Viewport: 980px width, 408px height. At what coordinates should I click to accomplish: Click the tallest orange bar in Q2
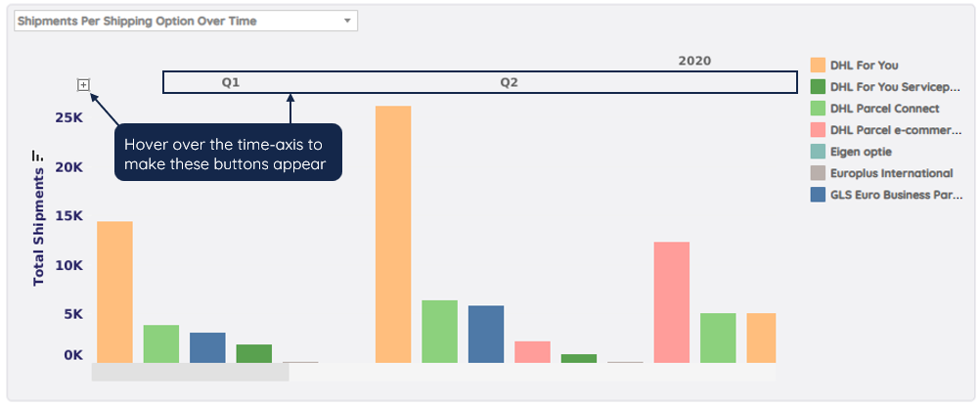pos(393,234)
